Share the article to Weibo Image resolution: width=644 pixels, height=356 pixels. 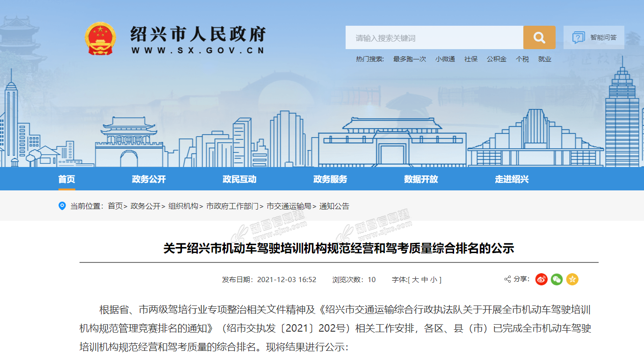click(541, 279)
